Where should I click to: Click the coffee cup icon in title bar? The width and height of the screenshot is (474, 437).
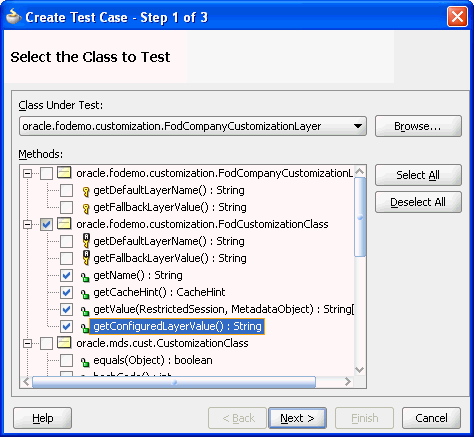(x=14, y=16)
